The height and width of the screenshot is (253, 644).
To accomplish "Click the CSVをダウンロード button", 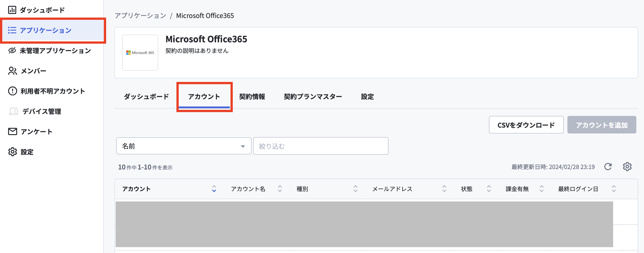I will (526, 125).
